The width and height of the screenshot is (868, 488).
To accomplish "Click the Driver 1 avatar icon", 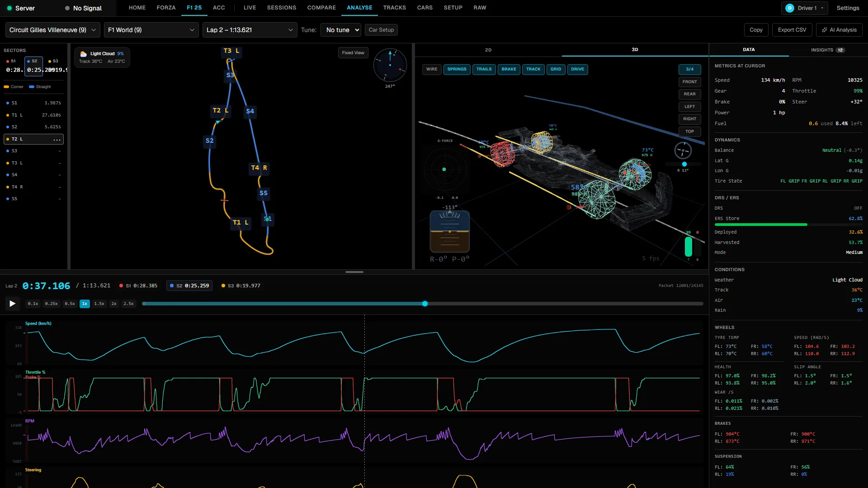I will pyautogui.click(x=790, y=8).
